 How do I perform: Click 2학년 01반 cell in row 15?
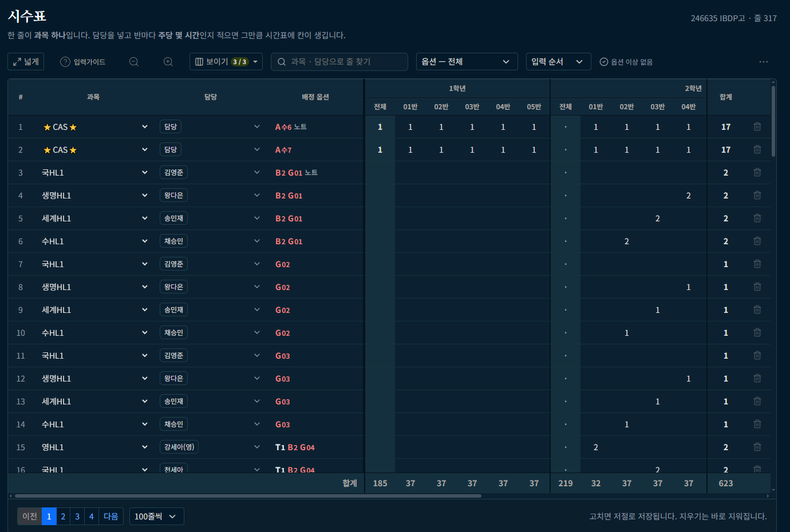click(x=596, y=447)
